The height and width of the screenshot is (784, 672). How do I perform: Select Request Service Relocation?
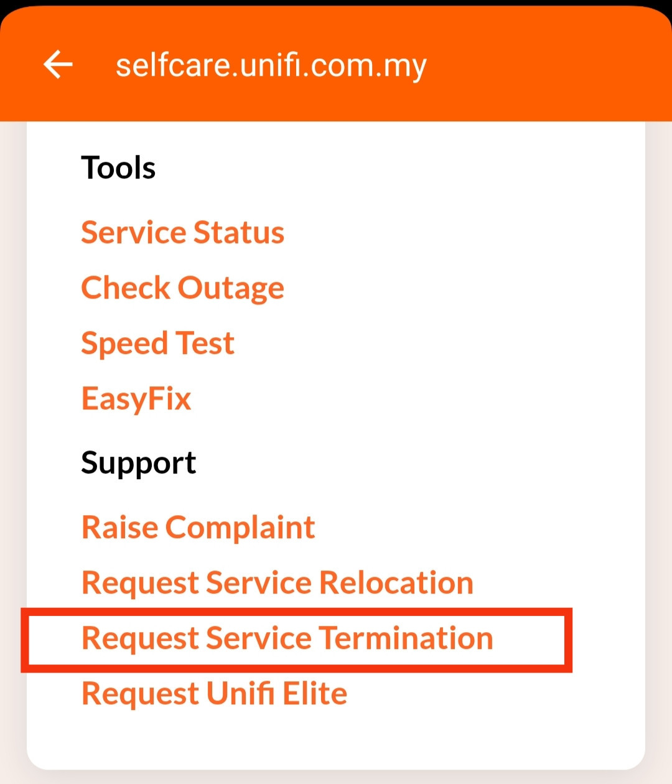click(278, 583)
